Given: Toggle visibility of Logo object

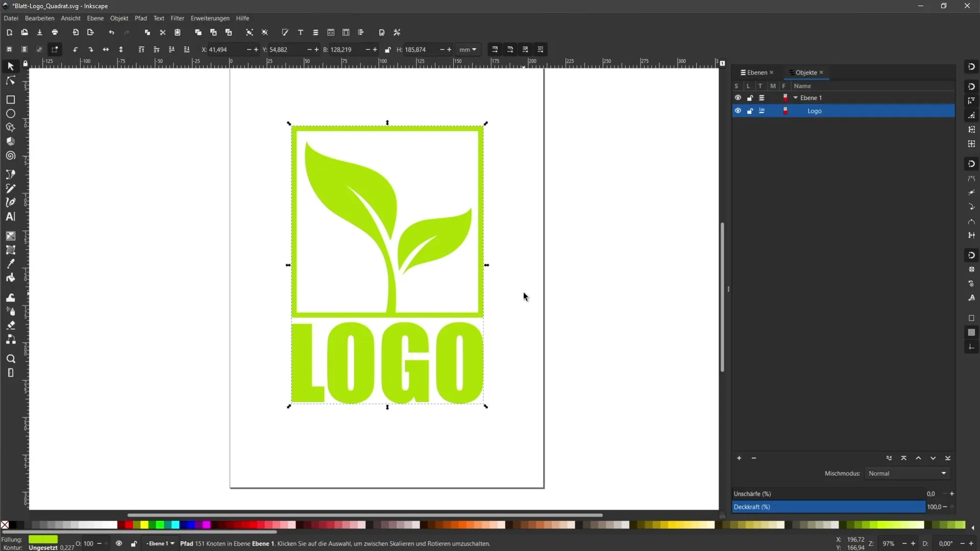Looking at the screenshot, I should 738,110.
